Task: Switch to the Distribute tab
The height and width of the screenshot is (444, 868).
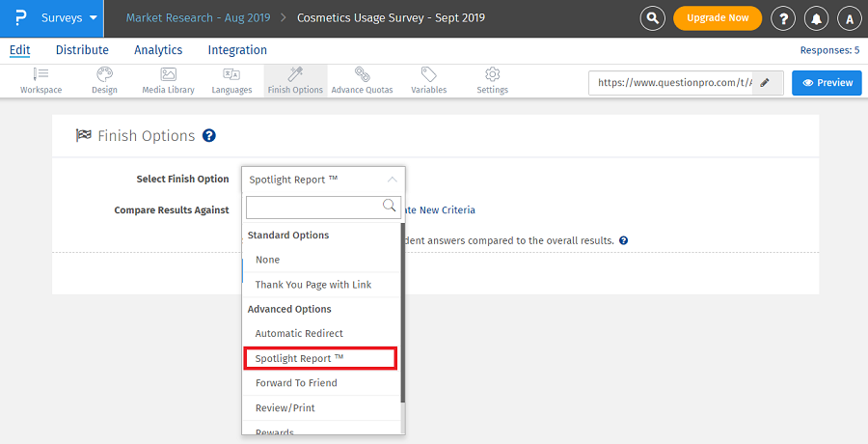Action: tap(82, 50)
